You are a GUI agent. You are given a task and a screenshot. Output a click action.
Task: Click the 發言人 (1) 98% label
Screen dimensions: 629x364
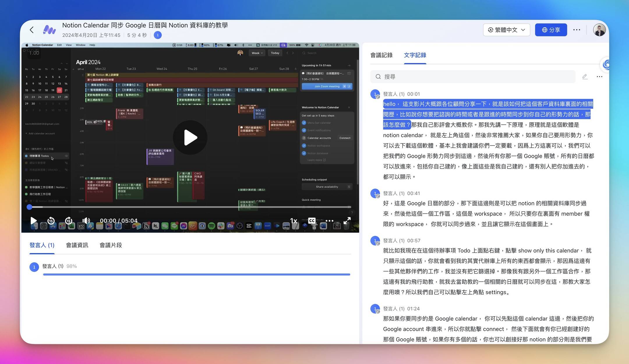pyautogui.click(x=59, y=266)
